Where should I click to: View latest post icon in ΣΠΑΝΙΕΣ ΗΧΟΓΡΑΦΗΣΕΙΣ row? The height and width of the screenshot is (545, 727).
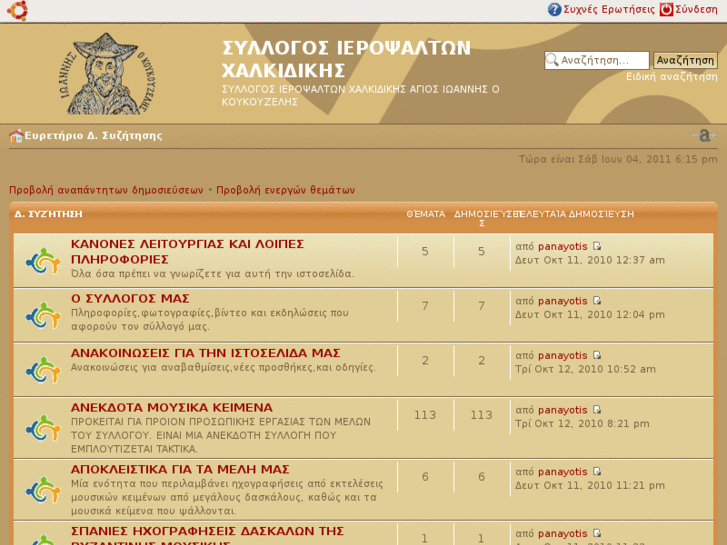click(597, 533)
